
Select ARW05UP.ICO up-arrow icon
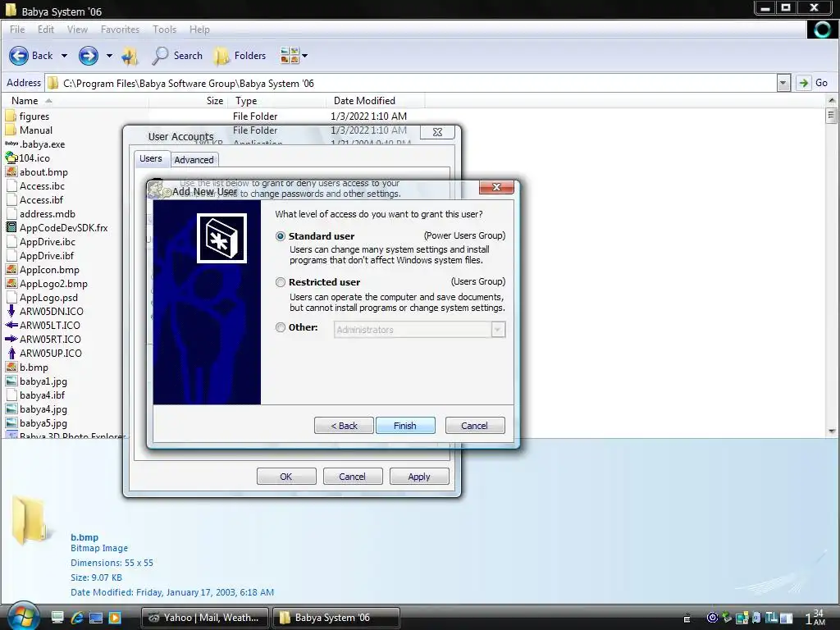[11, 353]
